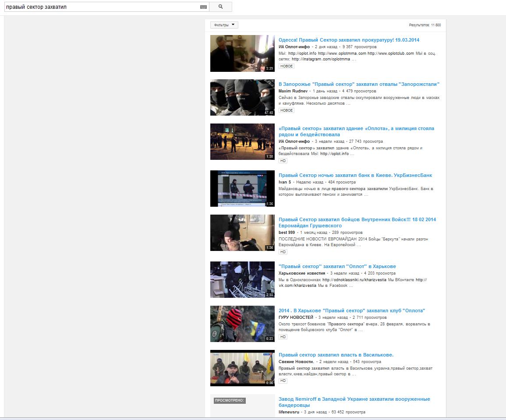Screen dimensions: 506x420
Task: Open the on-screen keyboard icon in search box
Action: (203, 7)
